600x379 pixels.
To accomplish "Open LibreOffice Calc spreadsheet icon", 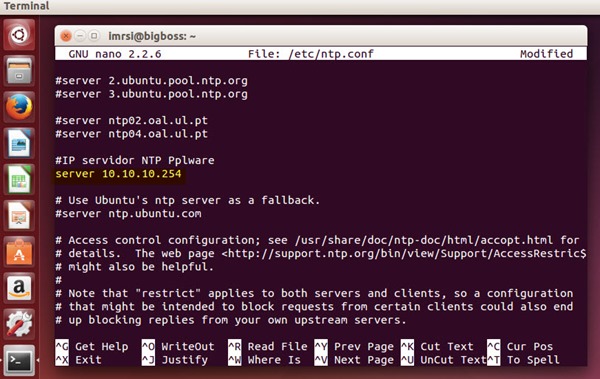I will (19, 179).
